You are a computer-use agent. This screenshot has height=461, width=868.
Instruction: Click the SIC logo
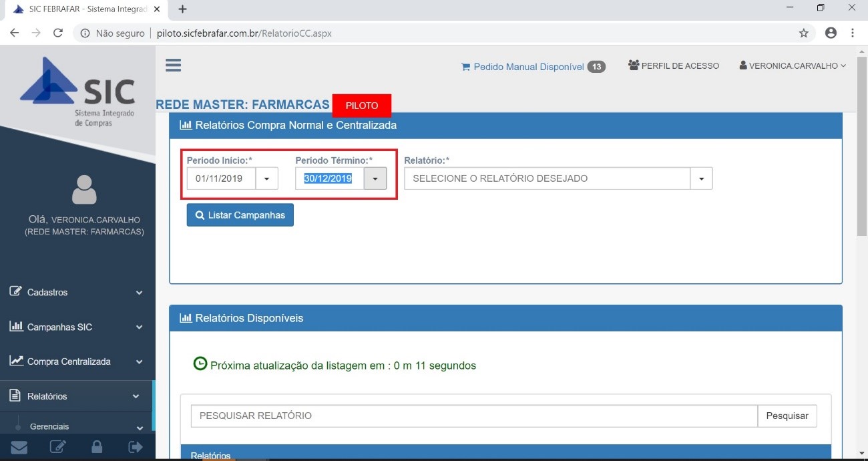(77, 92)
